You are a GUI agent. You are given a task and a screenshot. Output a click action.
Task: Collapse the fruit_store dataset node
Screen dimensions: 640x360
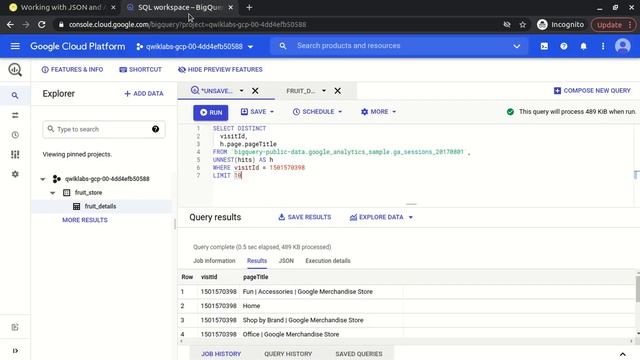(53, 193)
